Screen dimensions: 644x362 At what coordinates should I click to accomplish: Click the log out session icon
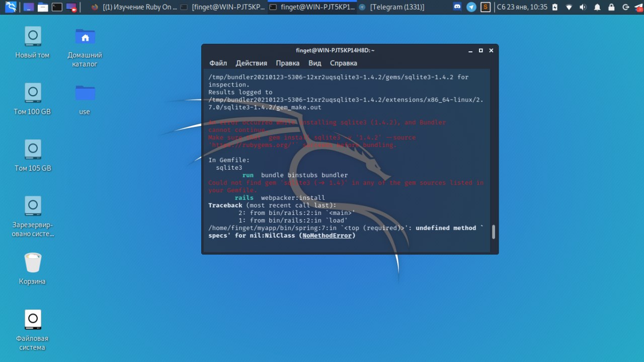pos(625,7)
